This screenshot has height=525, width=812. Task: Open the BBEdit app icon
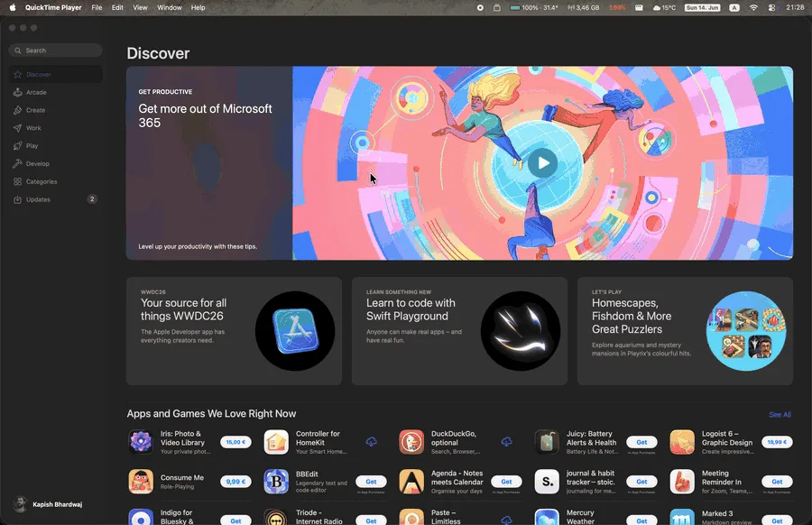click(x=276, y=482)
